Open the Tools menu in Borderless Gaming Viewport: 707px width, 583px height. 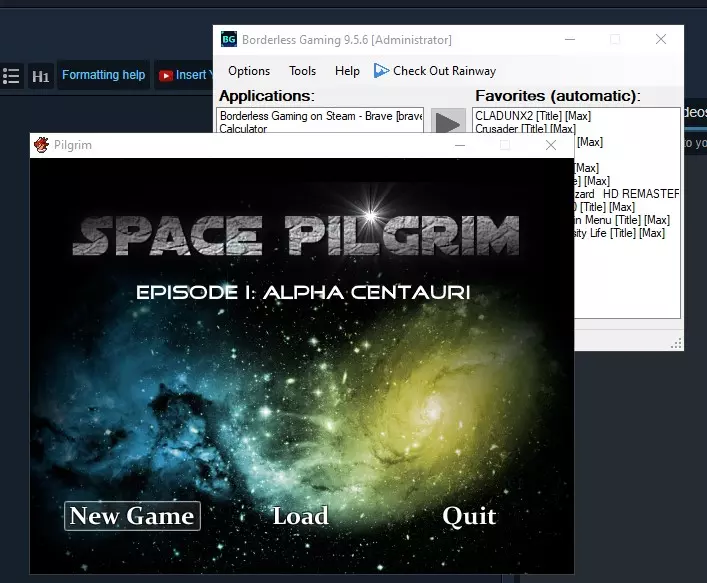pos(302,71)
